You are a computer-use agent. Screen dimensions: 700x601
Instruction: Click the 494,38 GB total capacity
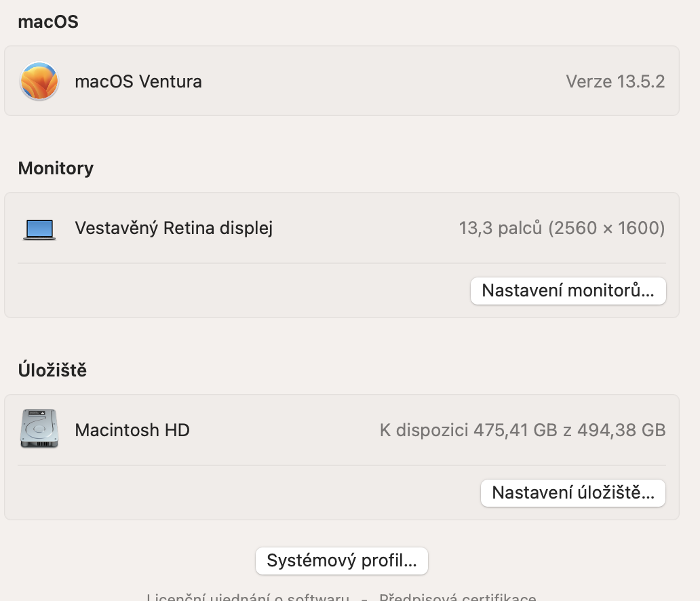621,430
